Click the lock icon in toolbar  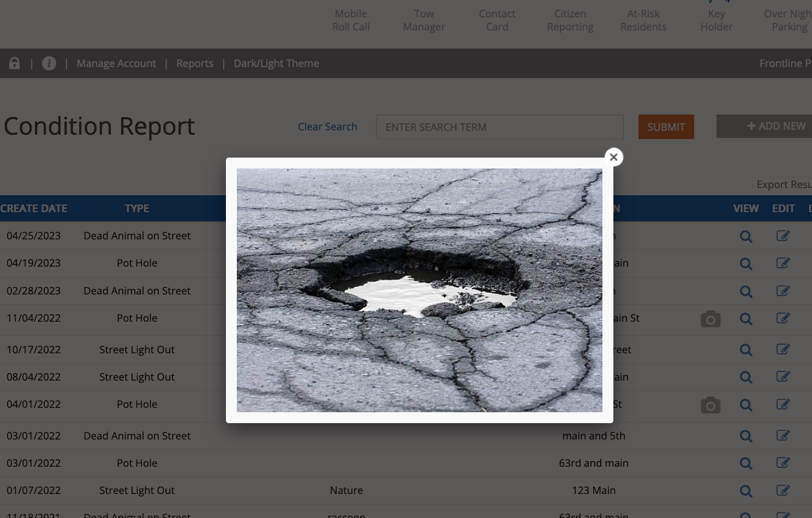[x=15, y=63]
